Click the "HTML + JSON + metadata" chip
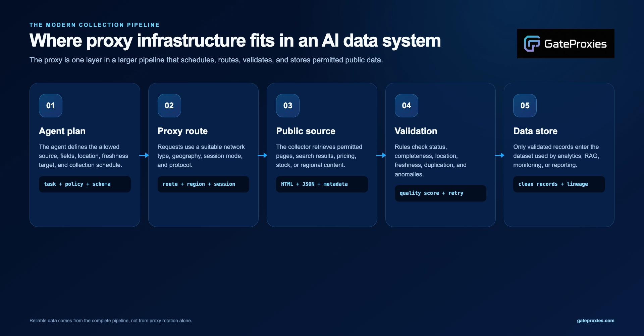The height and width of the screenshot is (336, 644). (322, 184)
